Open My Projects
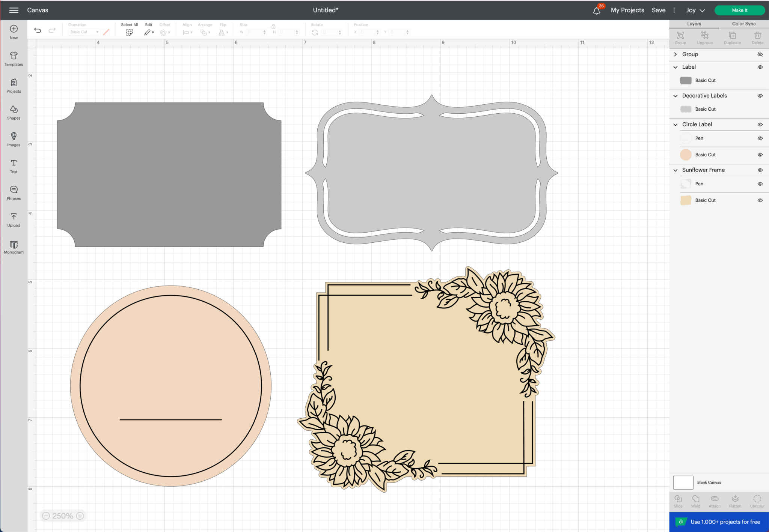769x532 pixels. click(x=627, y=10)
